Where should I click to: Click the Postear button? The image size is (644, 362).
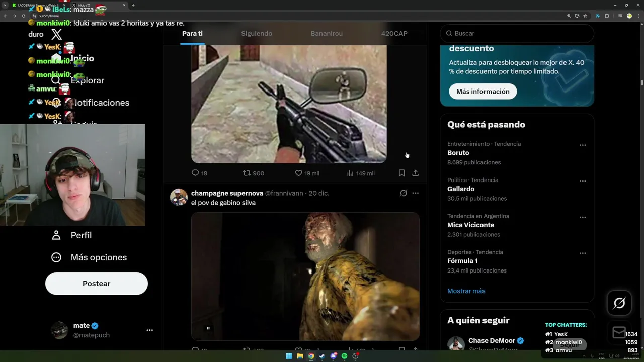click(x=97, y=284)
